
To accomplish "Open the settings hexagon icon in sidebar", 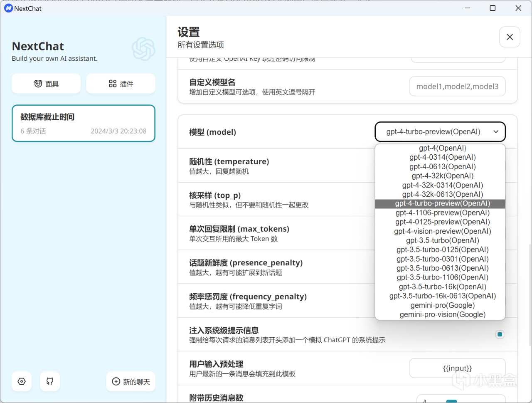I will [22, 381].
